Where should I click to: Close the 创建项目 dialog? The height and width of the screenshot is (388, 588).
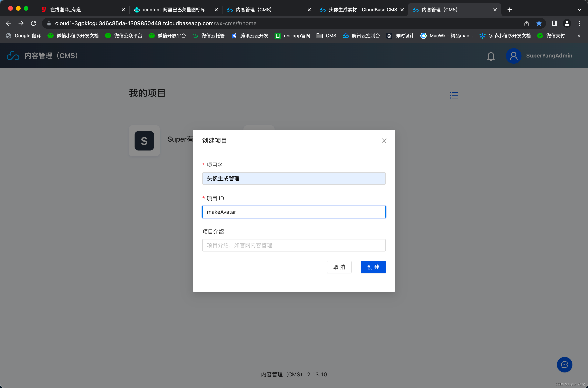(x=384, y=141)
